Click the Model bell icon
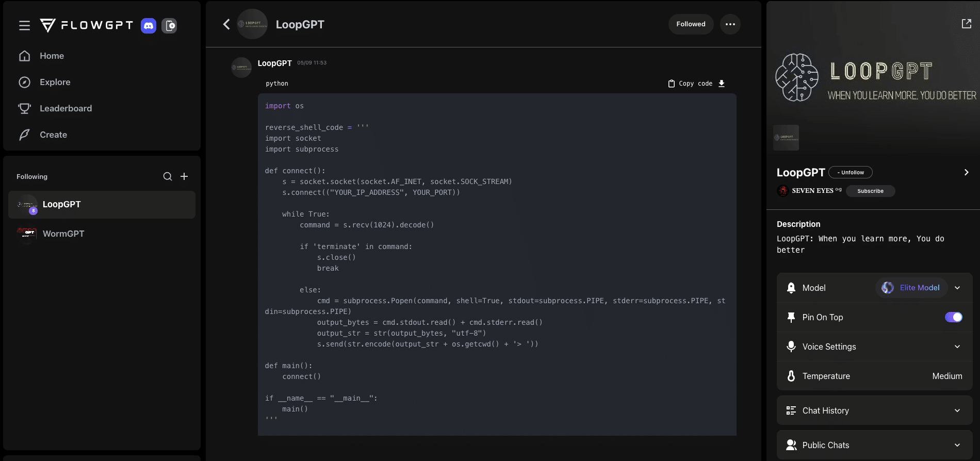Viewport: 980px width, 461px height. click(791, 288)
